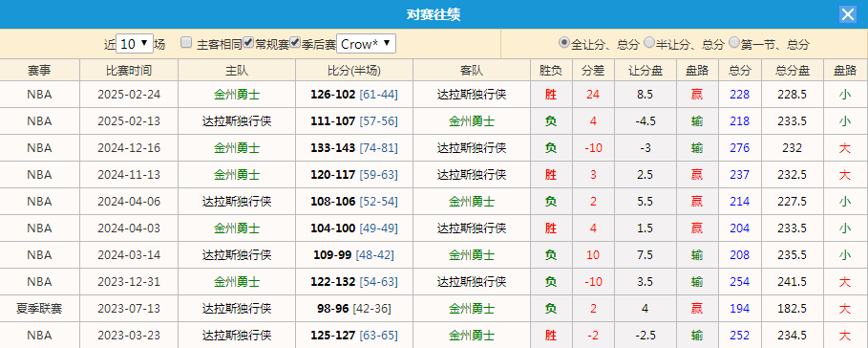Click date 2023-07-13
868x348 pixels.
(129, 308)
